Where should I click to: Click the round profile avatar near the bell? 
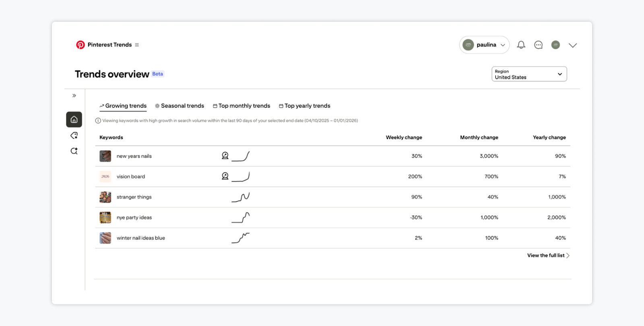555,45
